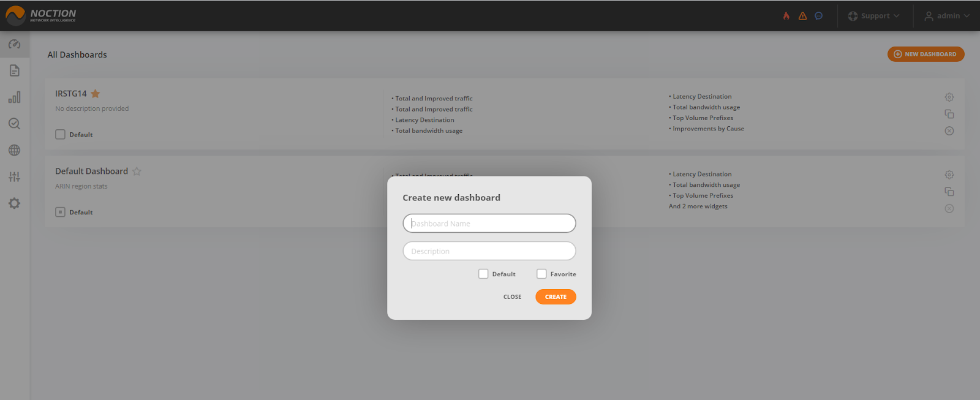Open the reports document sidebar icon
The width and height of the screenshot is (980, 400).
[x=14, y=70]
